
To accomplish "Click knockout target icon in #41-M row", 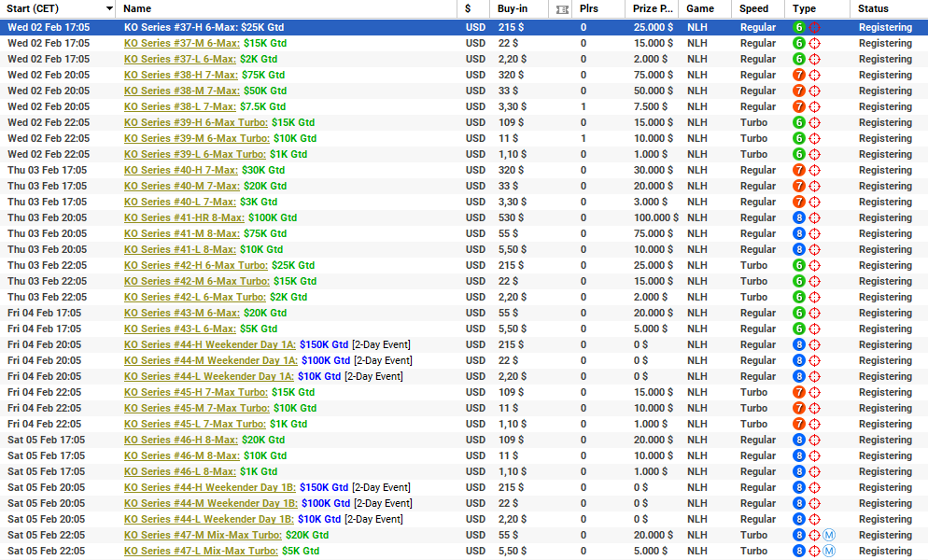I will click(814, 234).
